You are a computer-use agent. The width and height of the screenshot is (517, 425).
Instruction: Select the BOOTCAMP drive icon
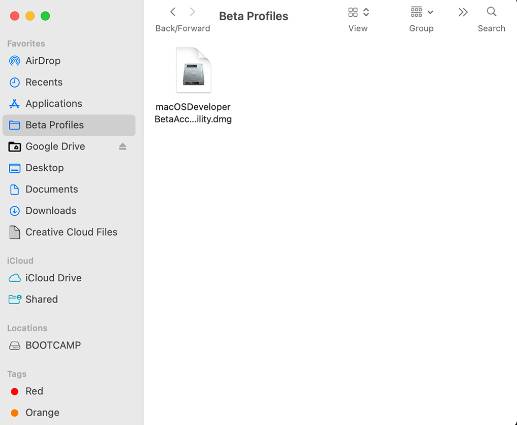pyautogui.click(x=14, y=345)
